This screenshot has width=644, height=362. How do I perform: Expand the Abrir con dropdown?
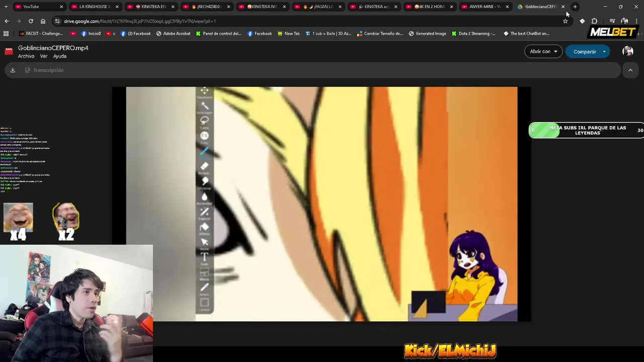tap(543, 51)
